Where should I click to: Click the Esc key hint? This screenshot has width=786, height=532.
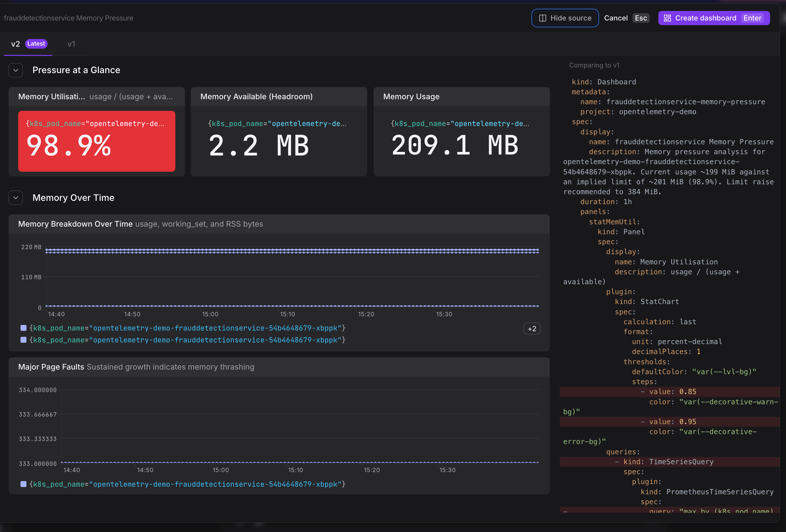pyautogui.click(x=640, y=18)
